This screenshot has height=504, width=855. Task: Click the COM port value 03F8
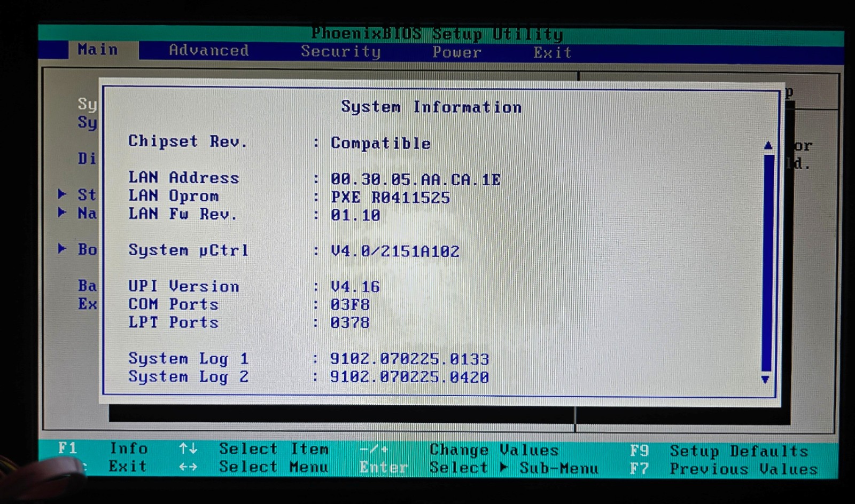350,305
